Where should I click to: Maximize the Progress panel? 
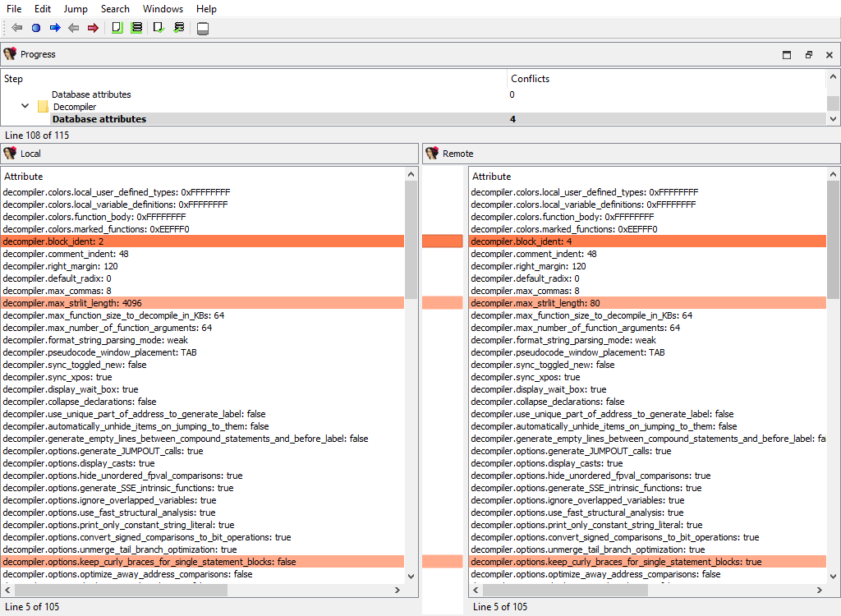coord(787,55)
